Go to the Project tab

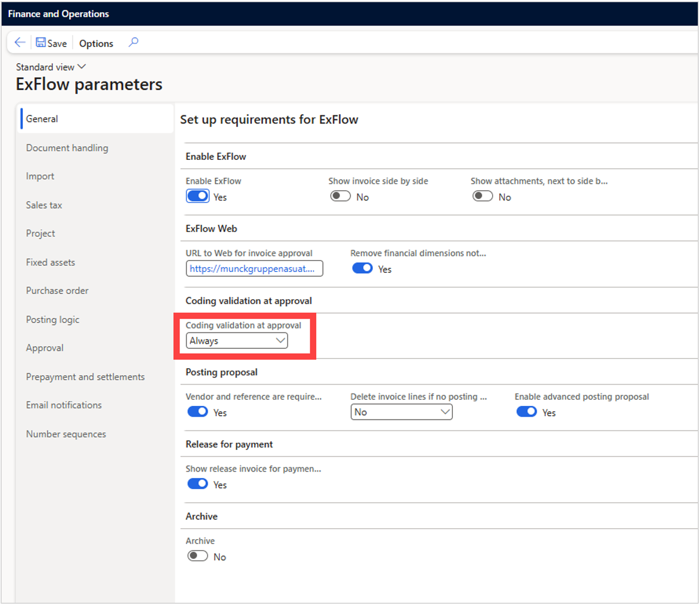coord(41,233)
